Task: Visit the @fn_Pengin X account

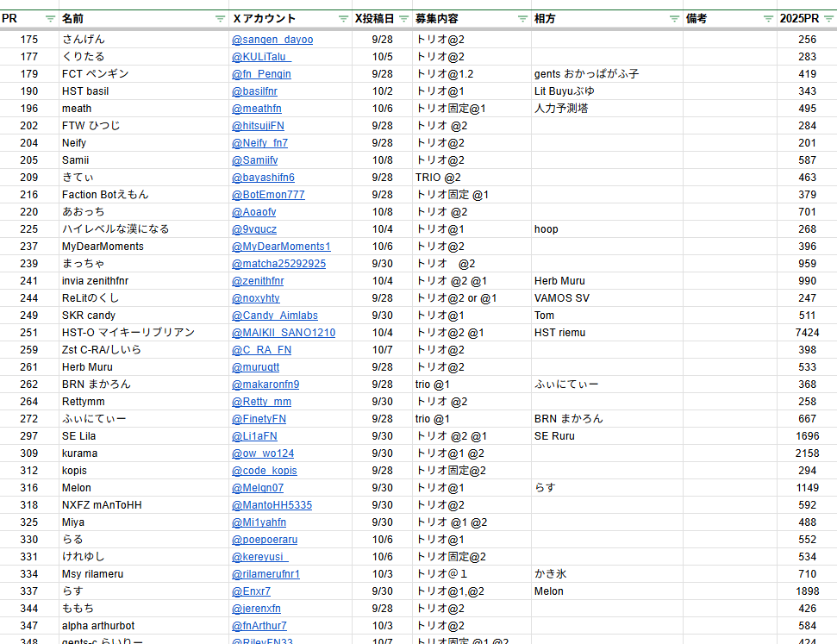Action: point(261,74)
